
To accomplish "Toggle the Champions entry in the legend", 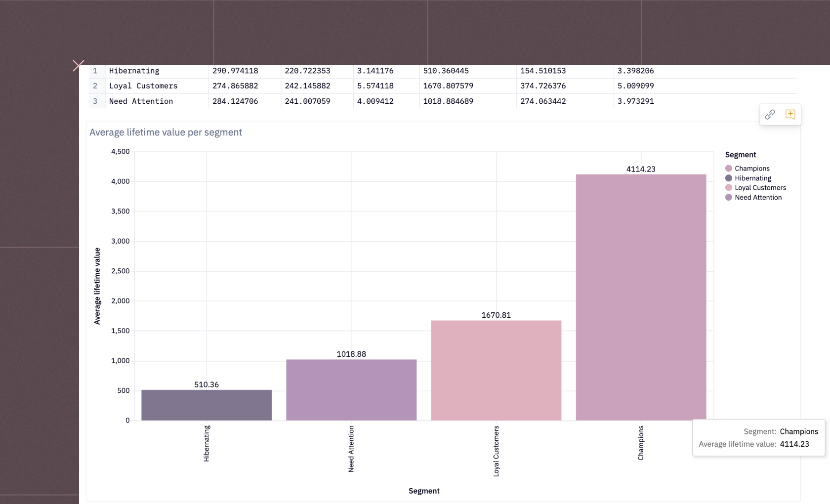I will (x=751, y=168).
